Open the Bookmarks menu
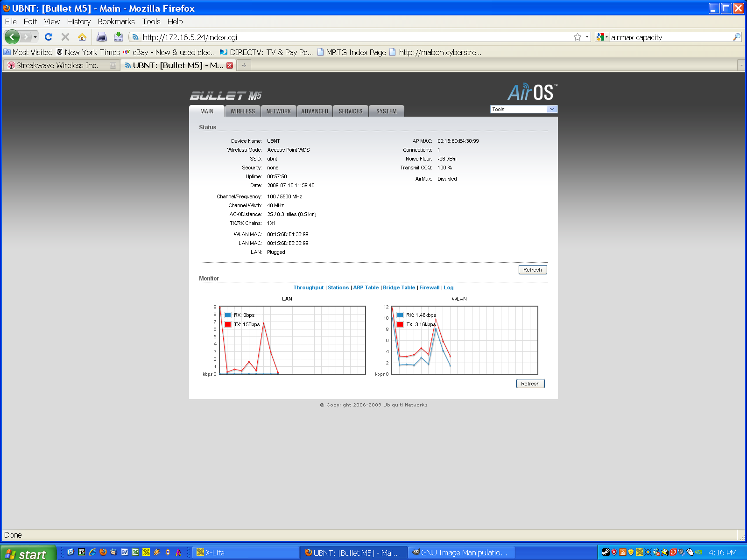The width and height of the screenshot is (747, 560). click(x=116, y=21)
